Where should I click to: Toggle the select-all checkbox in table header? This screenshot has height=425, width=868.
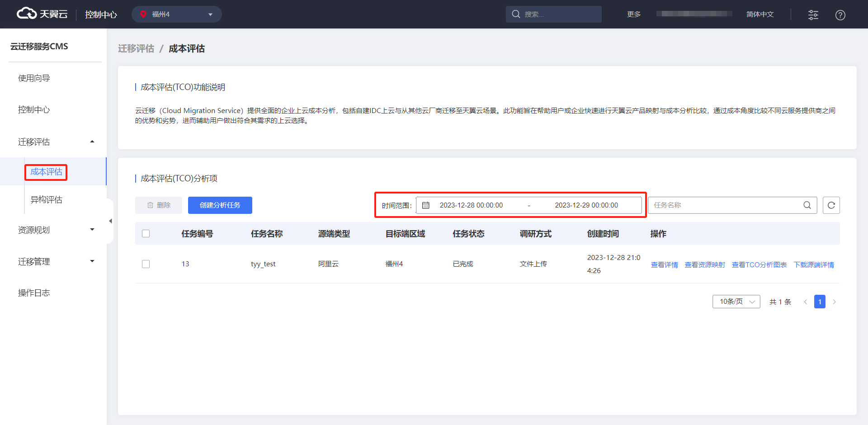[x=146, y=234]
